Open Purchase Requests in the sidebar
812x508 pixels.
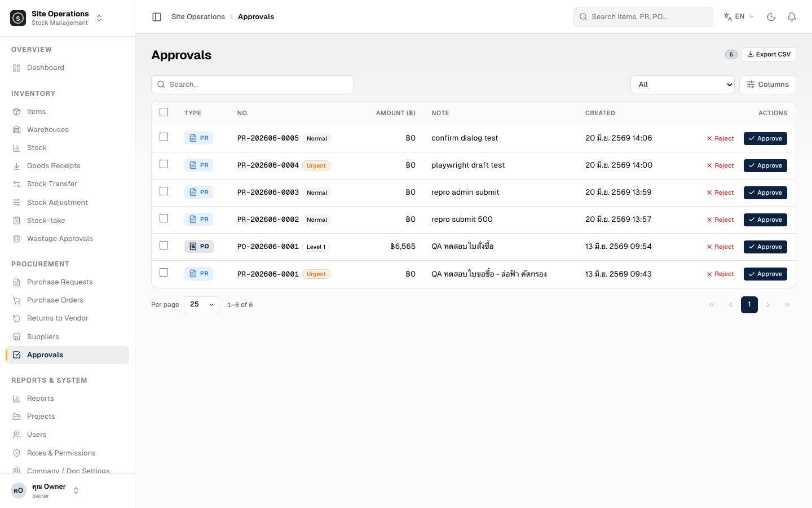(x=67, y=282)
